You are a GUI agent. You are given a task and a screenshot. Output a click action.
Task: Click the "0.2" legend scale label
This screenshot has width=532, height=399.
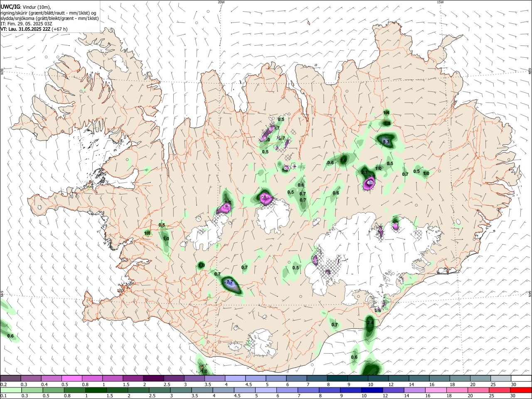pyautogui.click(x=4, y=384)
